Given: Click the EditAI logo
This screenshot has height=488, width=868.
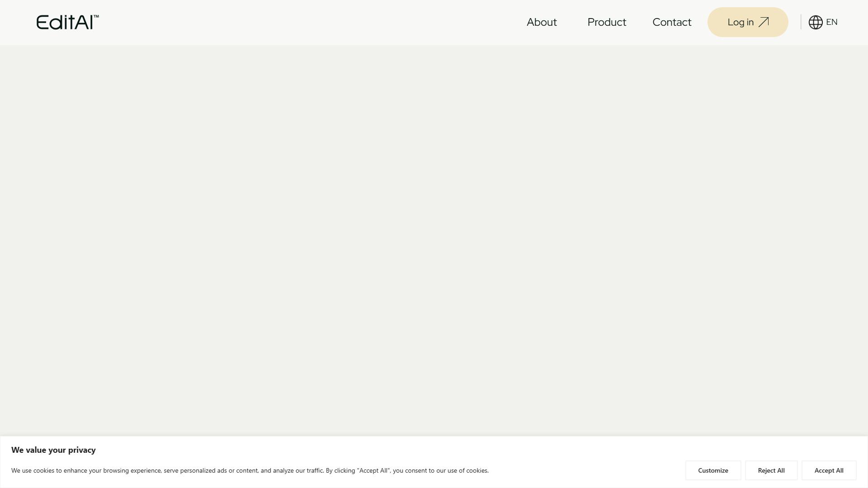Looking at the screenshot, I should pos(67,22).
